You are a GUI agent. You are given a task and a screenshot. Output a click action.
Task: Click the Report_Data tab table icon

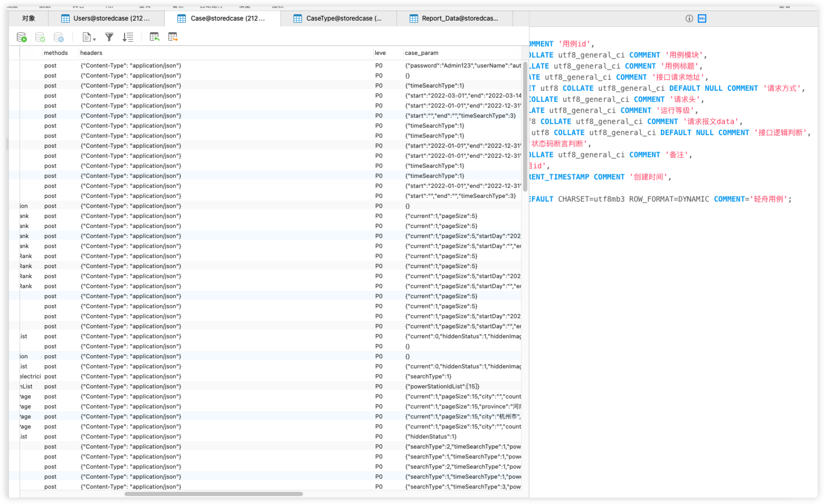coord(414,18)
